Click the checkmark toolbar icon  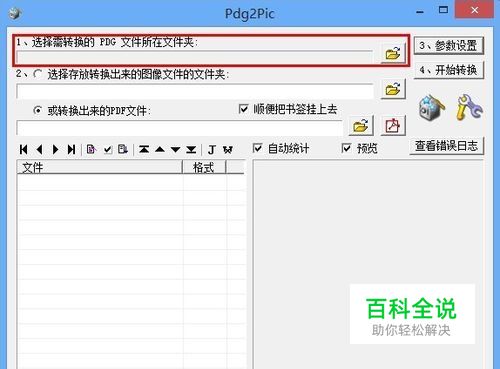[x=107, y=149]
